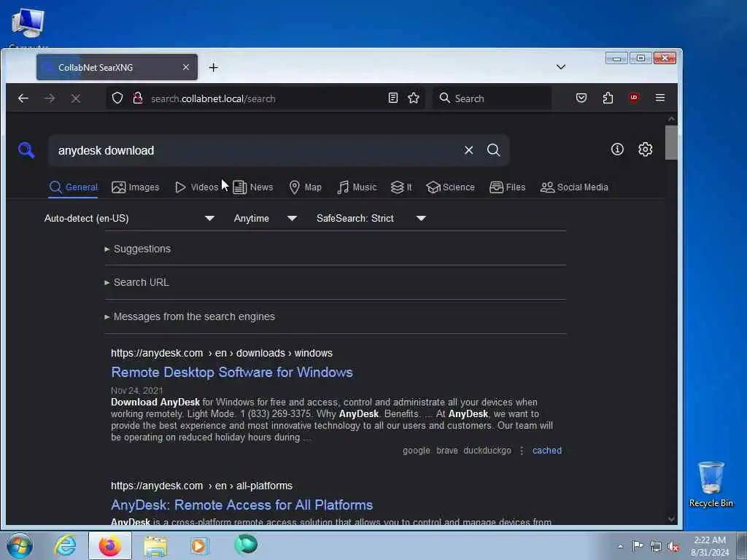Save page to Pocket icon
This screenshot has height=560, width=747.
[581, 98]
